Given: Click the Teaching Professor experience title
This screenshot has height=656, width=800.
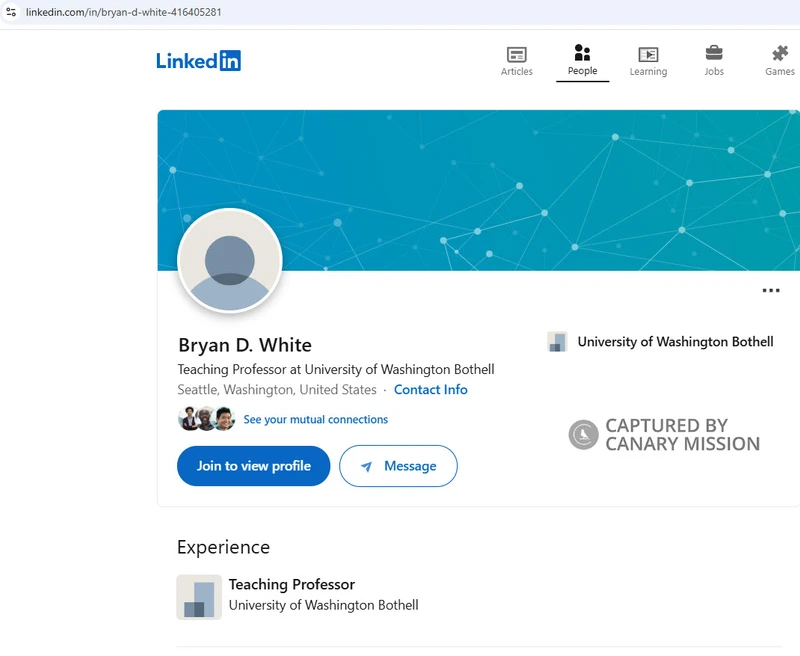Looking at the screenshot, I should coord(291,585).
